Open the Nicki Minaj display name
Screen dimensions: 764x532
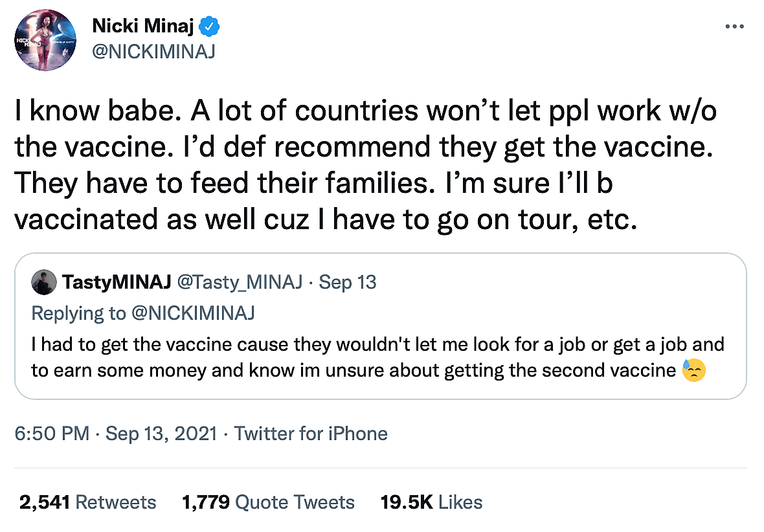point(144,27)
